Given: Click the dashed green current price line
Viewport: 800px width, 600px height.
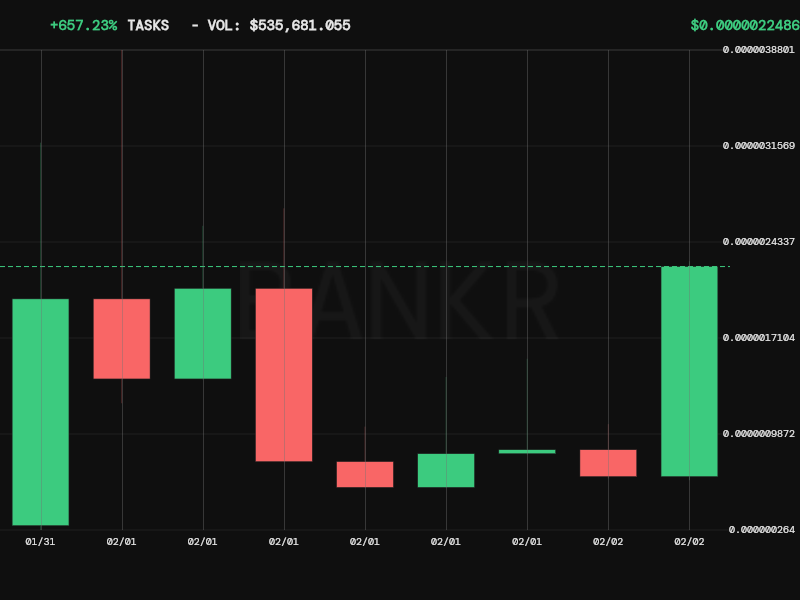Looking at the screenshot, I should (365, 266).
